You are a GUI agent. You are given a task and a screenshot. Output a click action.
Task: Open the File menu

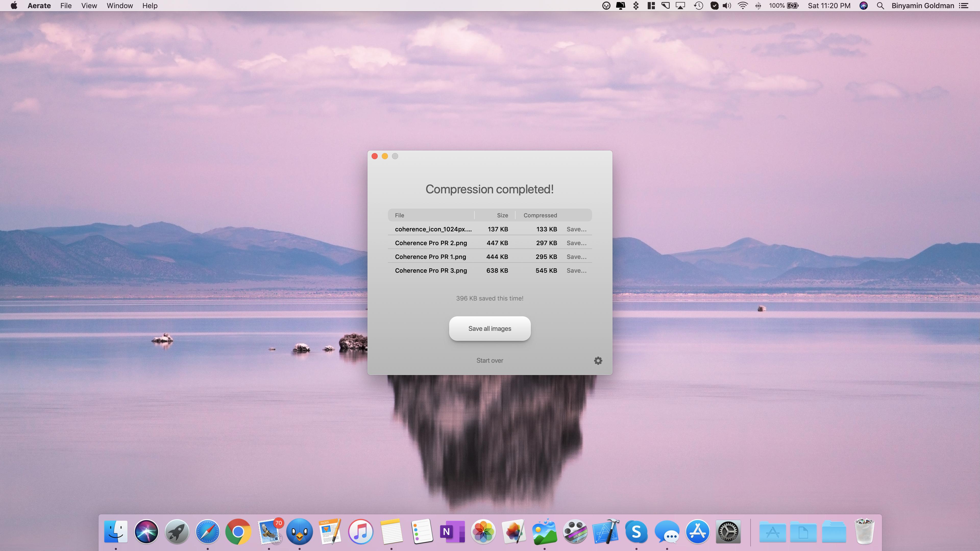(x=66, y=6)
